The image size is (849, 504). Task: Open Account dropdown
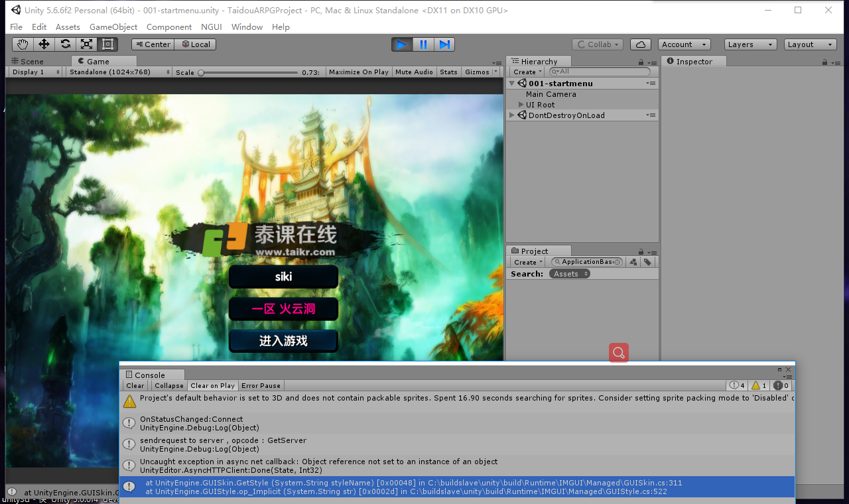pyautogui.click(x=685, y=44)
